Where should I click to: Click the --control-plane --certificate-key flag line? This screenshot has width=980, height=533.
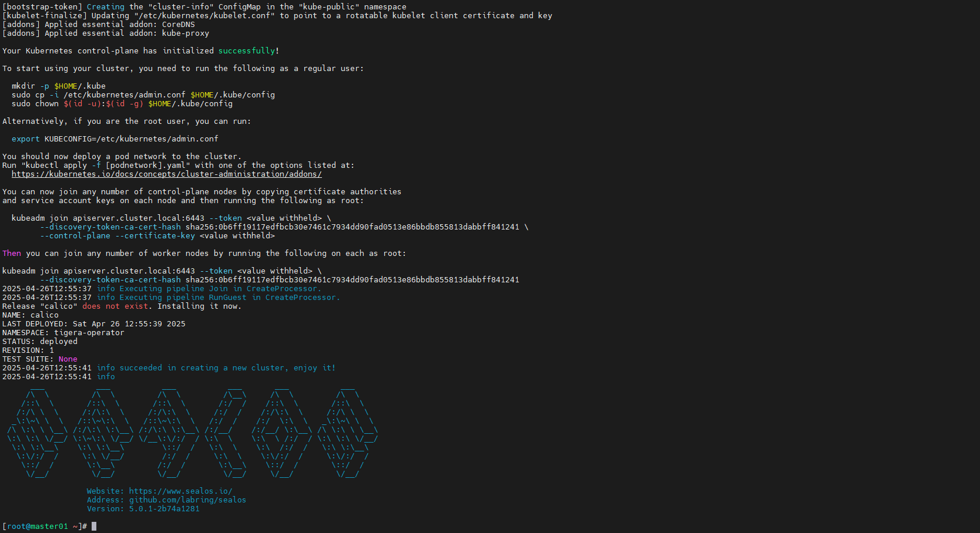[x=157, y=236]
